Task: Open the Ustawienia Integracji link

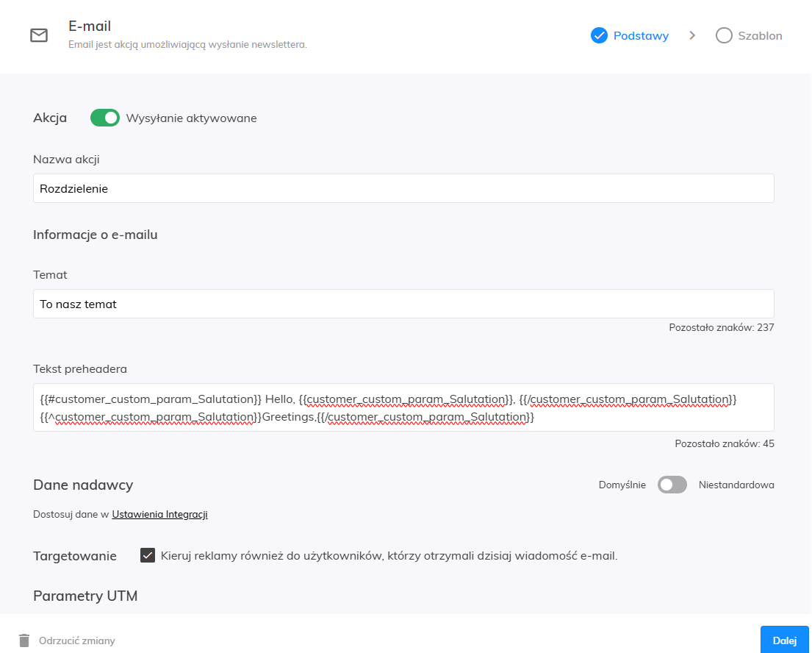Action: click(x=159, y=515)
